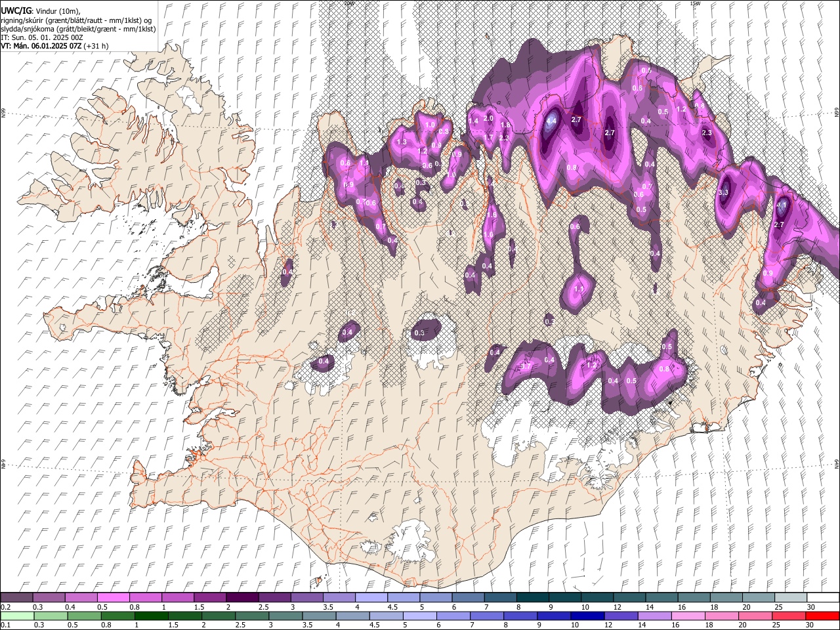Select the '(+31 h)' forecast offset text
Screen dimensions: 840x630
coord(96,46)
